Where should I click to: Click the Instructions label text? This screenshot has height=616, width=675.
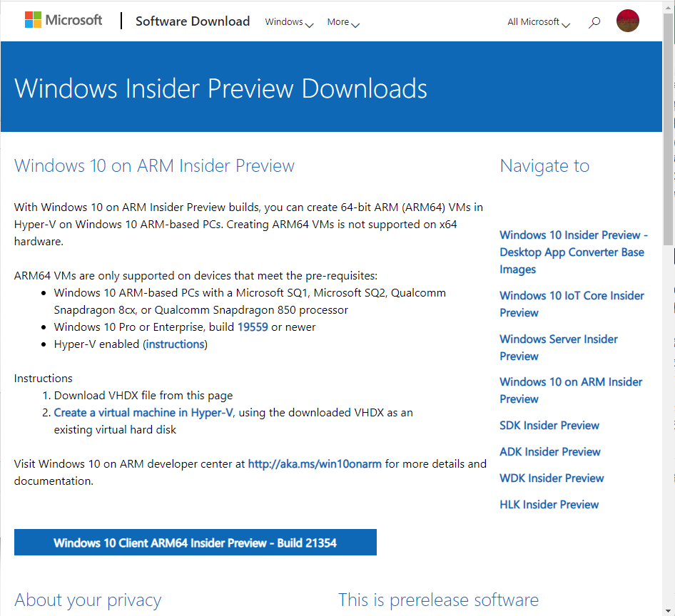point(43,378)
